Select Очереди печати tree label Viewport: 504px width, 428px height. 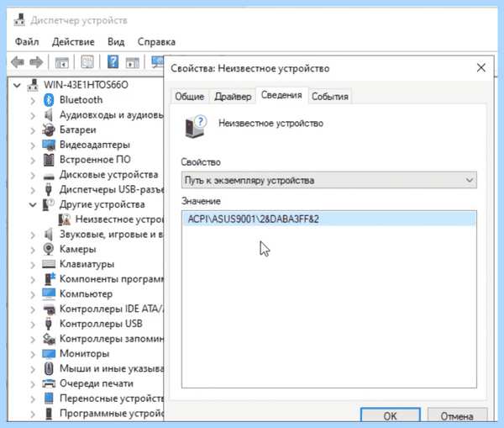pyautogui.click(x=97, y=383)
